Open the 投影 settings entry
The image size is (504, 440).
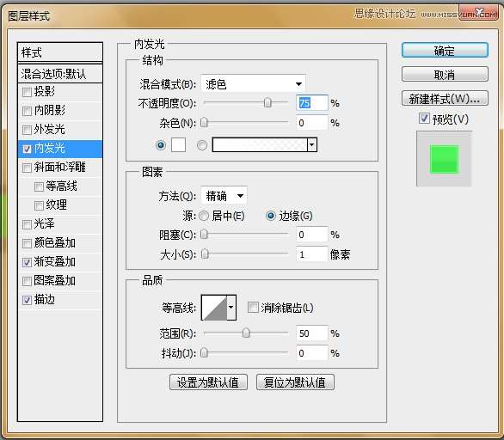[45, 92]
